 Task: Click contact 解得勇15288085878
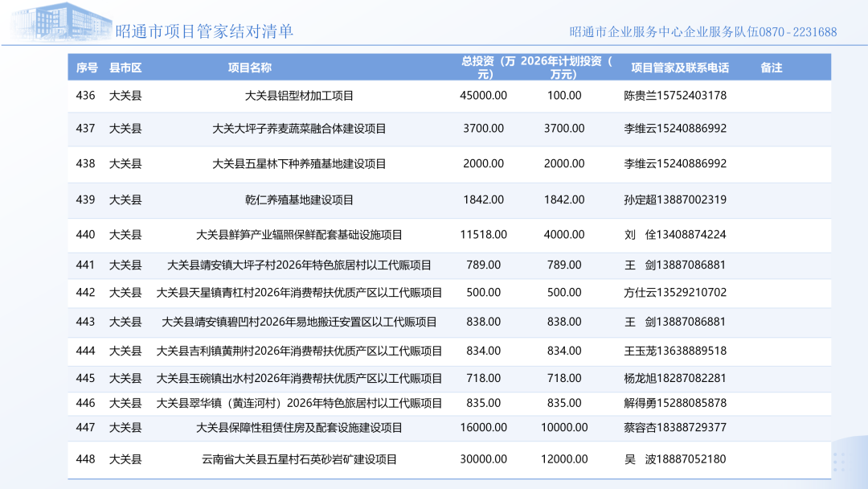pyautogui.click(x=675, y=403)
